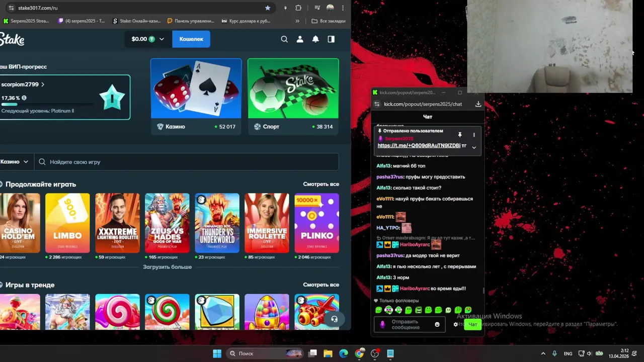Image resolution: width=644 pixels, height=362 pixels.
Task: Open Task View on taskbar
Action: 312,353
